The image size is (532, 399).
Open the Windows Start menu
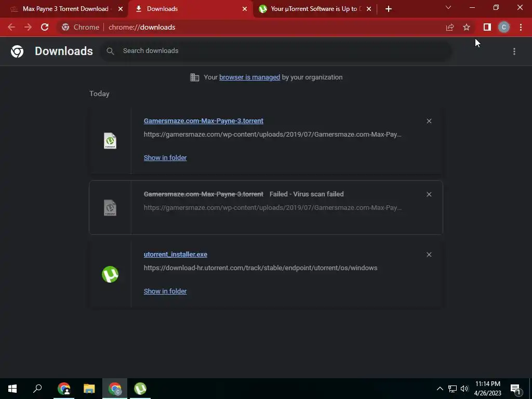tap(12, 389)
